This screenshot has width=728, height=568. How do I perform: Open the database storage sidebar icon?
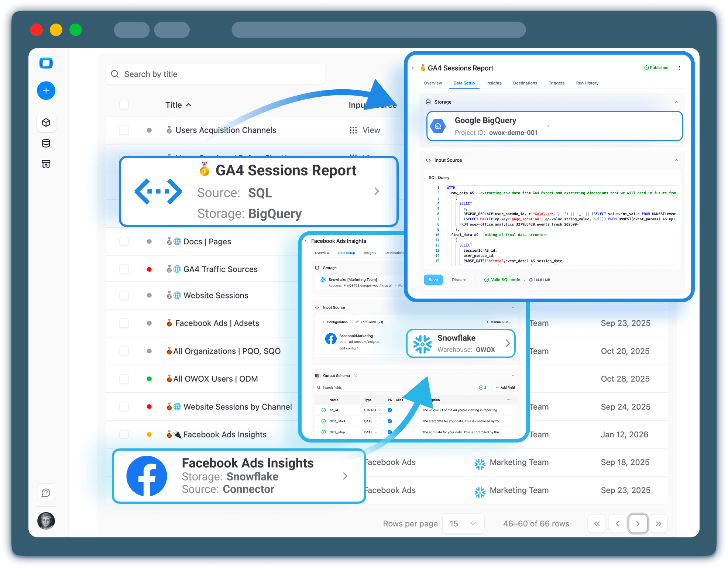(x=46, y=143)
